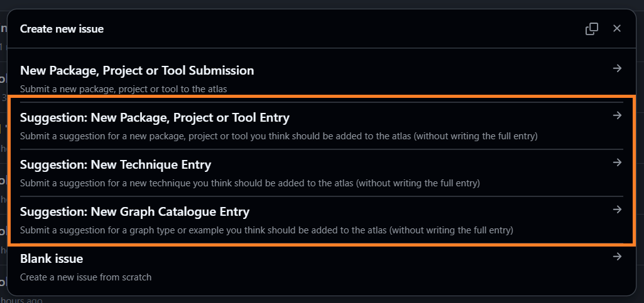This screenshot has height=303, width=644.
Task: Click arrow beside Suggestion: New Package Entry
Action: [x=617, y=116]
